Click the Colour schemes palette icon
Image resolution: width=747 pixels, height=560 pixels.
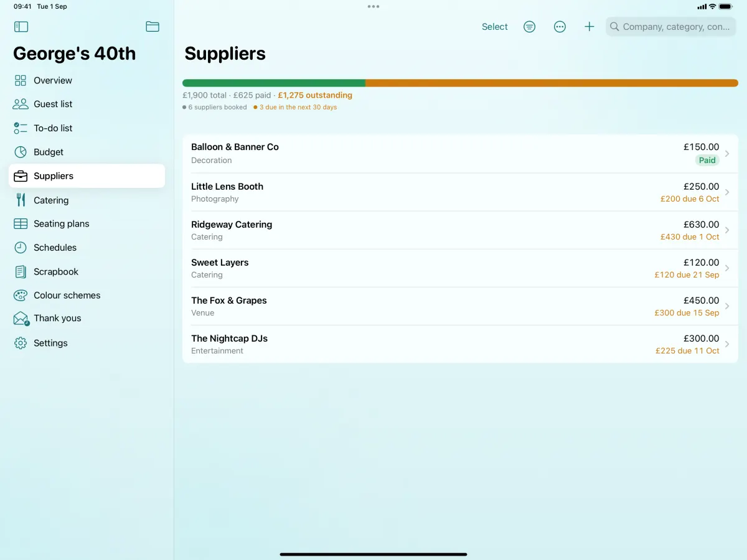(21, 296)
